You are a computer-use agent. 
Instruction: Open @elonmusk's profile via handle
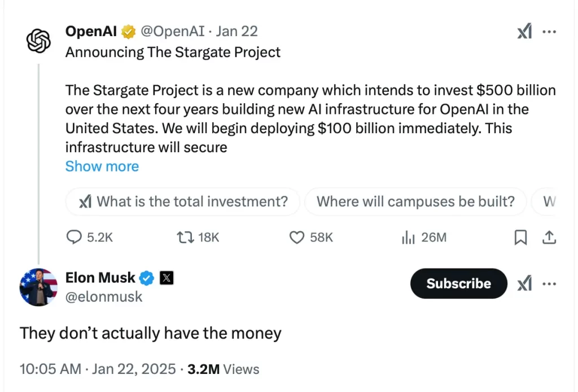coord(104,297)
